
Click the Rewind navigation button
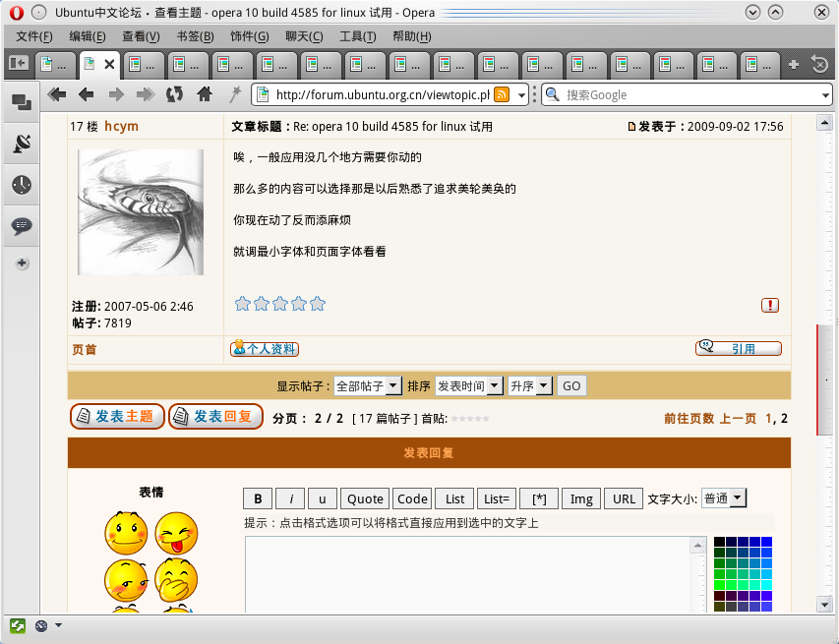pos(57,94)
